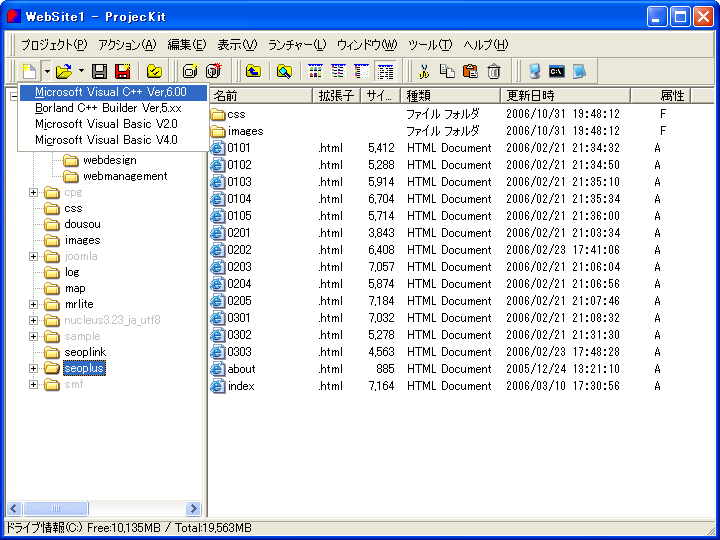
Task: Open the プロジェクト(P) menu
Action: 54,45
